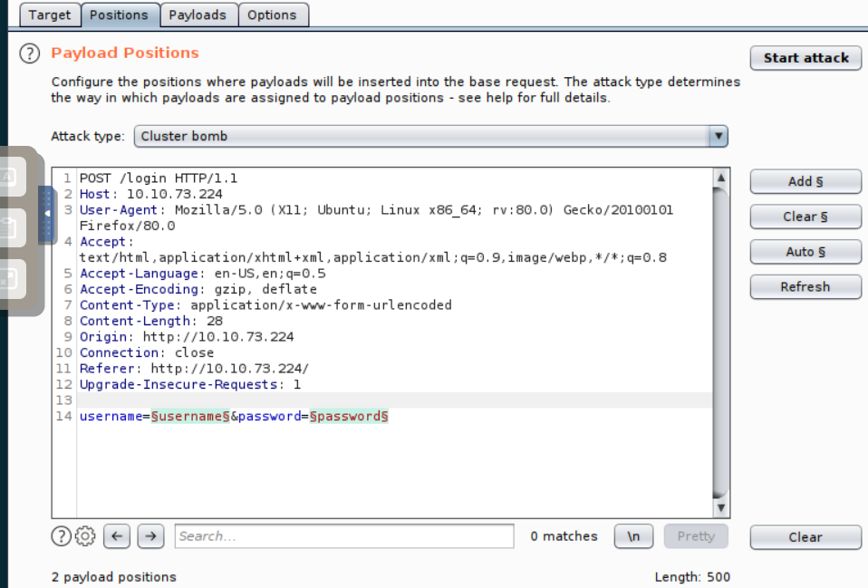This screenshot has height=588, width=868.
Task: Open the search help question mark icon
Action: point(61,536)
